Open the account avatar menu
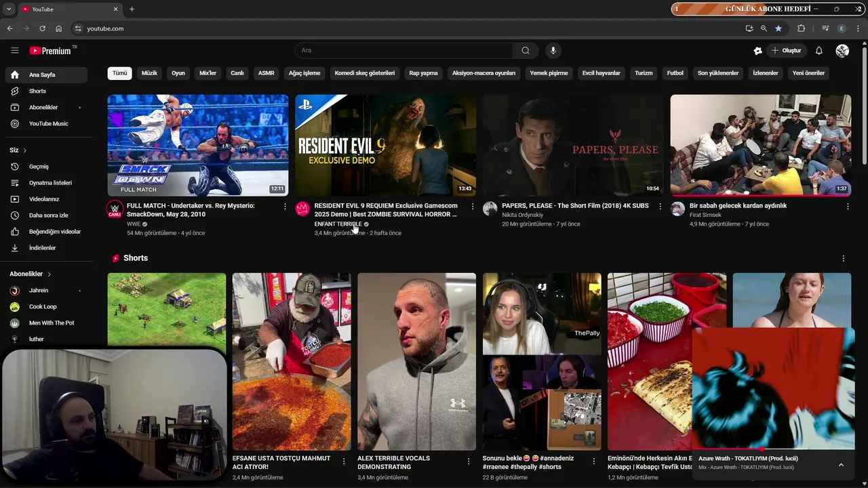 (842, 50)
